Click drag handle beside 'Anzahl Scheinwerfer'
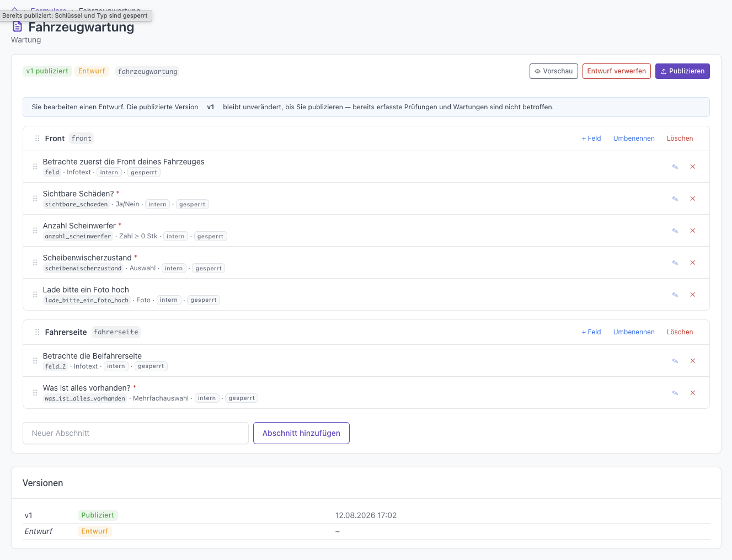The image size is (732, 560). click(35, 231)
